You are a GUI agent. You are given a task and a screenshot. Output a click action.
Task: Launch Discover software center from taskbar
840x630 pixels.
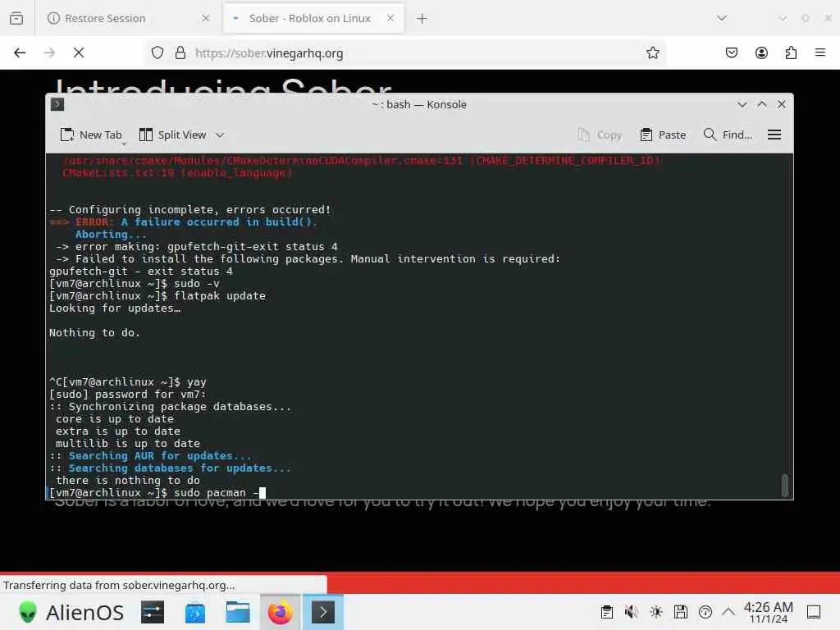pyautogui.click(x=195, y=612)
